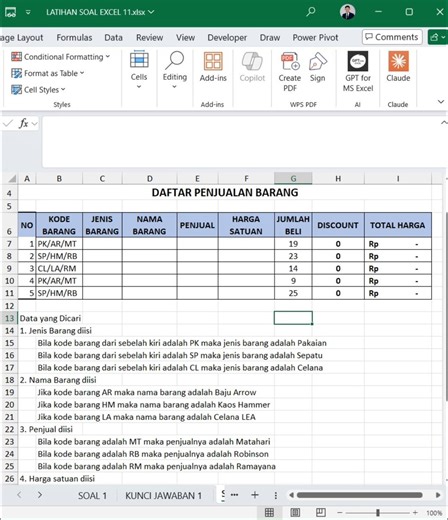Image resolution: width=448 pixels, height=520 pixels.
Task: Switch to Normal view
Action: (269, 512)
